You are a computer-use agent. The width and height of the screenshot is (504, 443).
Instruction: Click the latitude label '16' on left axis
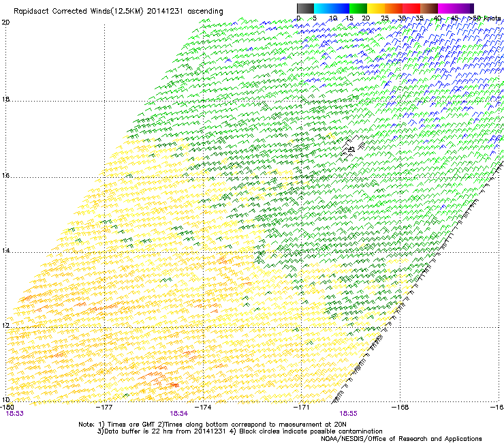click(x=5, y=176)
